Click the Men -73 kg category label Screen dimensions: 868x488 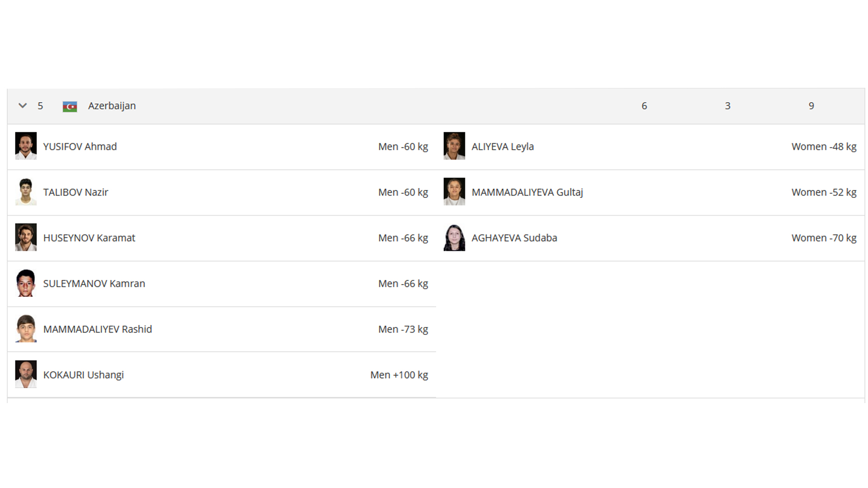[x=403, y=329]
